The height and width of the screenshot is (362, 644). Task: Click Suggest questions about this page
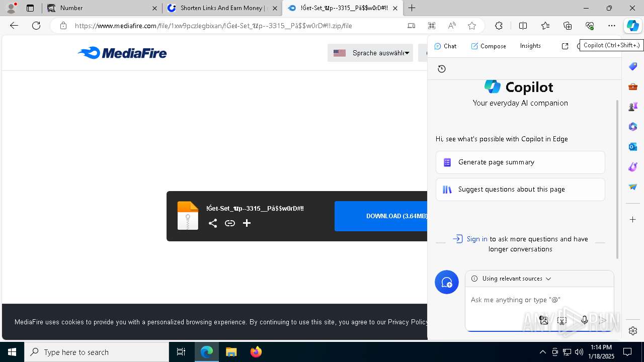pos(520,190)
